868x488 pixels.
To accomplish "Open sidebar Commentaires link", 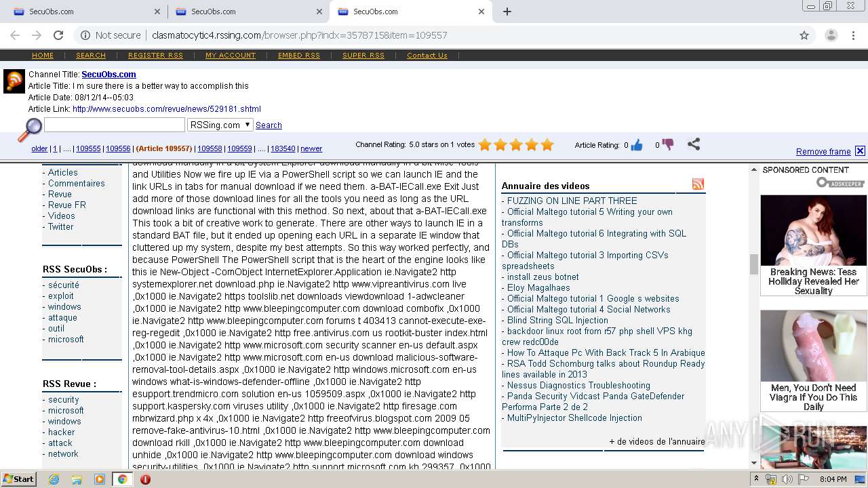I will click(x=77, y=184).
